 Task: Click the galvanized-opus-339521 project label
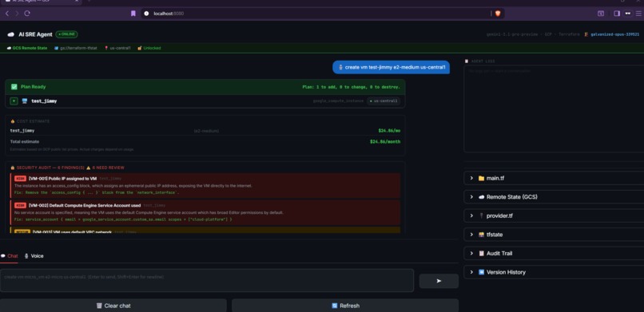(x=615, y=34)
